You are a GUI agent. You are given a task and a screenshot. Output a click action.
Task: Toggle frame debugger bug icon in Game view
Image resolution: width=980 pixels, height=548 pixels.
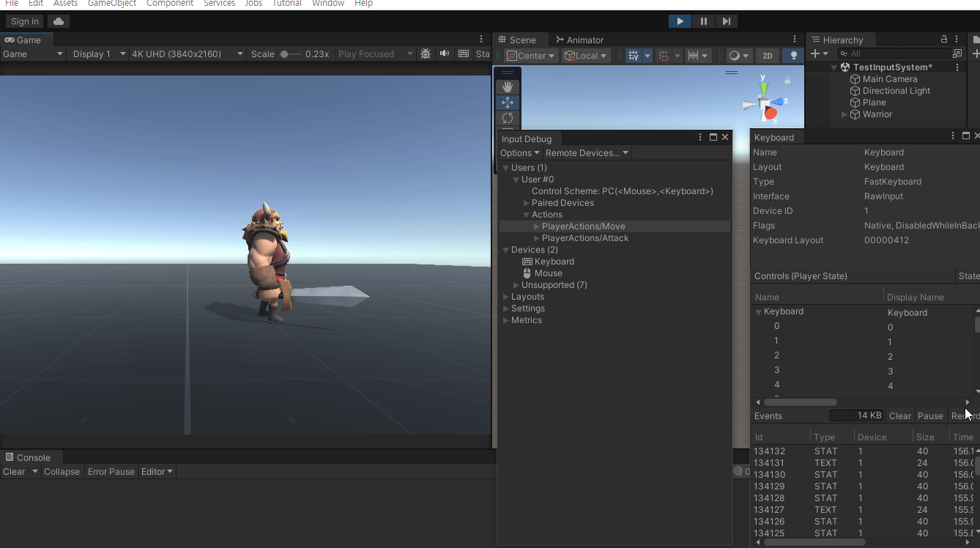426,53
